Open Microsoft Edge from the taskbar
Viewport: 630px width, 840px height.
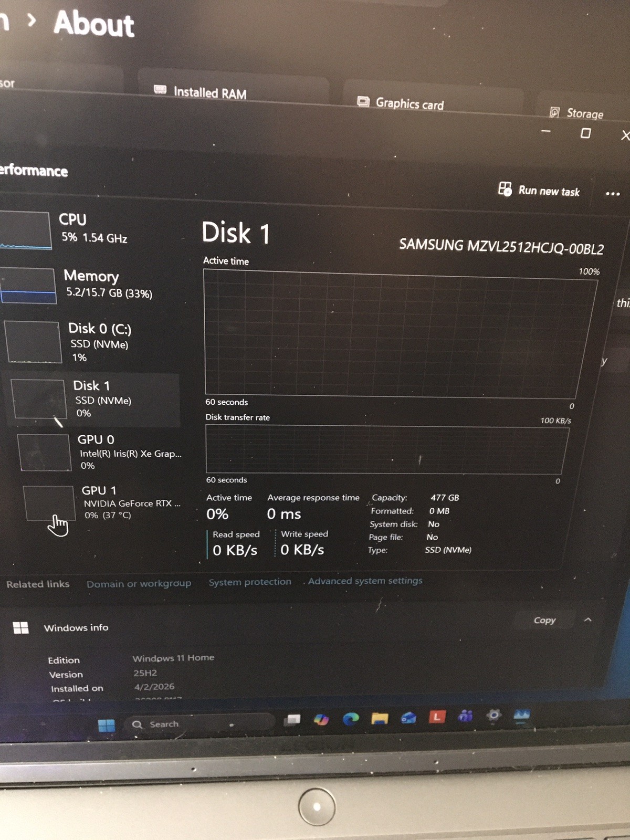[351, 718]
